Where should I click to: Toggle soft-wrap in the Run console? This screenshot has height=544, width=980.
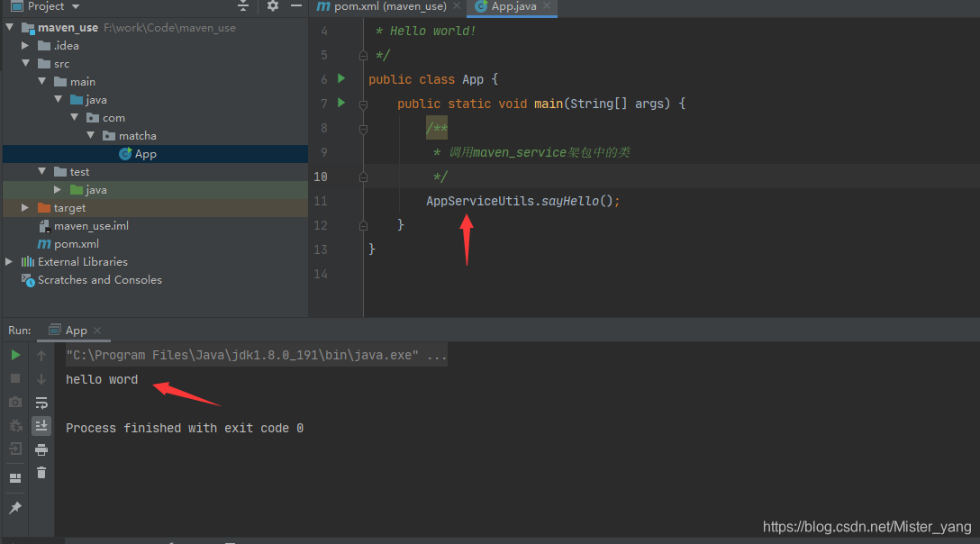point(41,403)
